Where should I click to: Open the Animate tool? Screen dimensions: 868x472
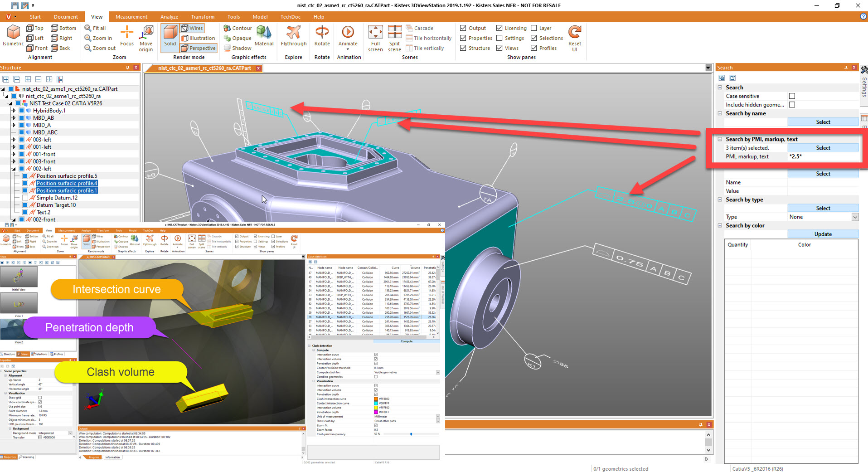coord(348,33)
